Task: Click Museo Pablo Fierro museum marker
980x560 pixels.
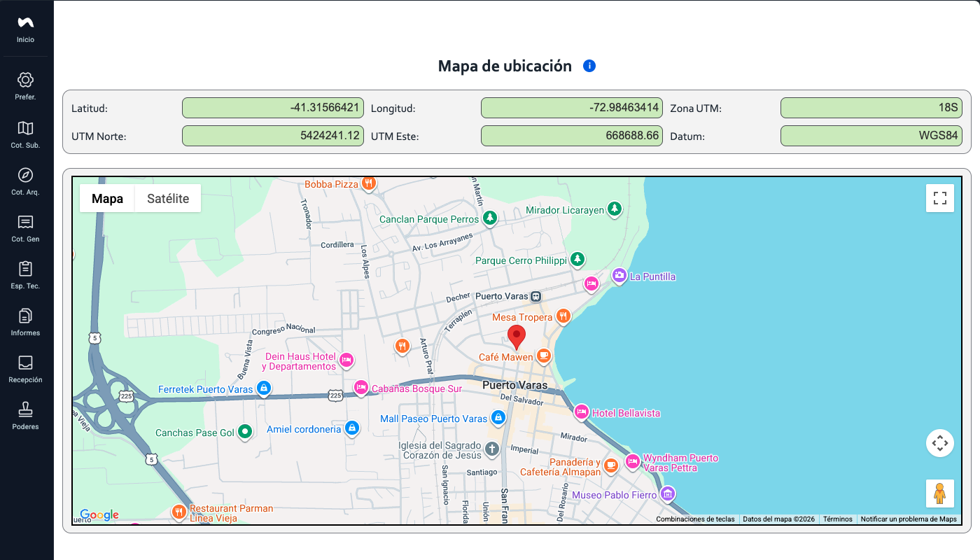Action: (x=668, y=494)
